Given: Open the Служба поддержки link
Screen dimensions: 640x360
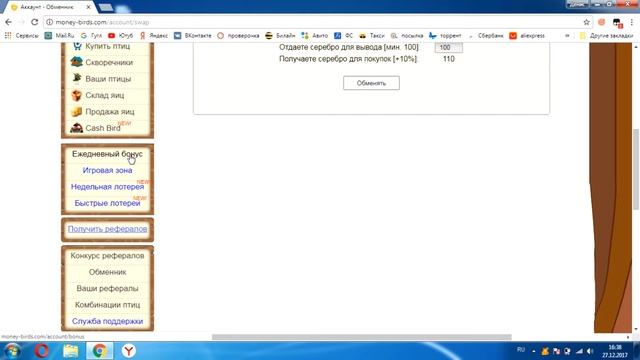Looking at the screenshot, I should [x=107, y=321].
